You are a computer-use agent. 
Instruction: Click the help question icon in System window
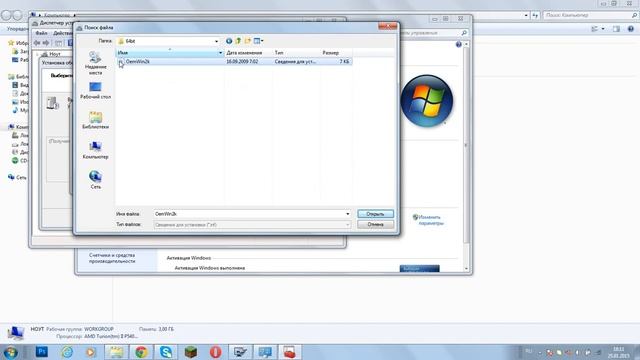(458, 44)
